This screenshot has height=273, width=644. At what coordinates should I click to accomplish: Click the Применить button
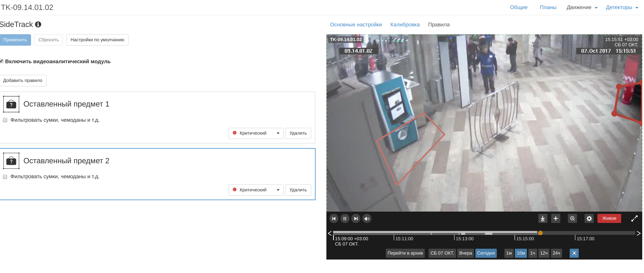point(15,40)
